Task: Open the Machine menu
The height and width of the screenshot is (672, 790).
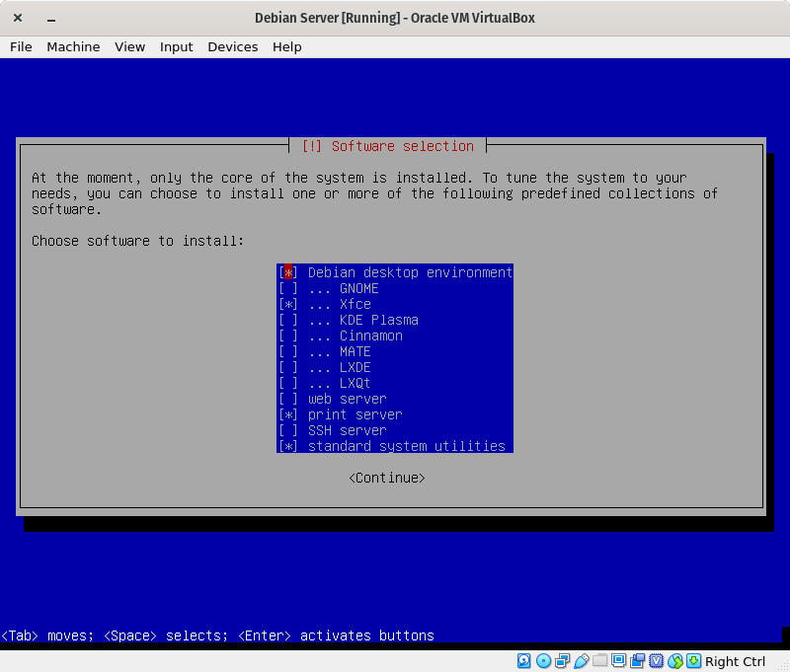Action: [x=73, y=46]
